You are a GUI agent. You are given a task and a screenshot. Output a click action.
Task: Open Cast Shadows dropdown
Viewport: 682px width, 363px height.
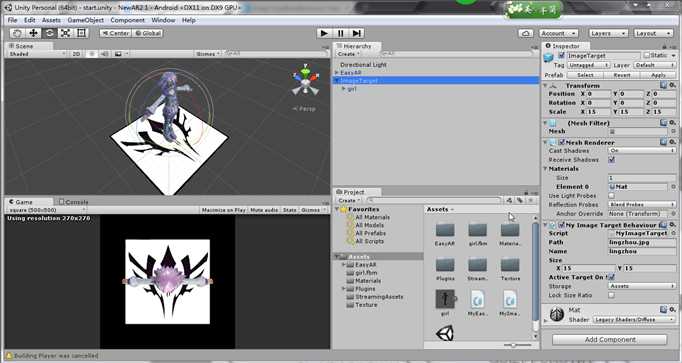[642, 150]
